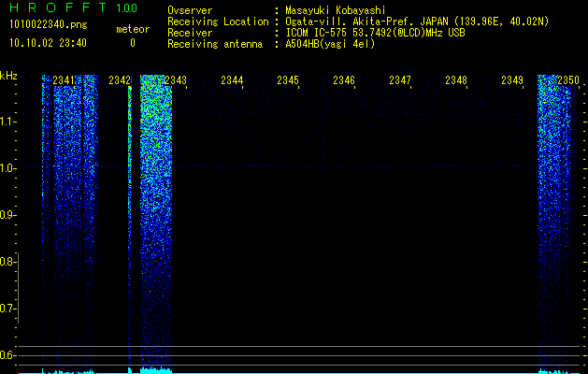Screen dimensions: 588x374
Task: Click the observer name Masayuki Kobayashi
Action: tap(336, 10)
